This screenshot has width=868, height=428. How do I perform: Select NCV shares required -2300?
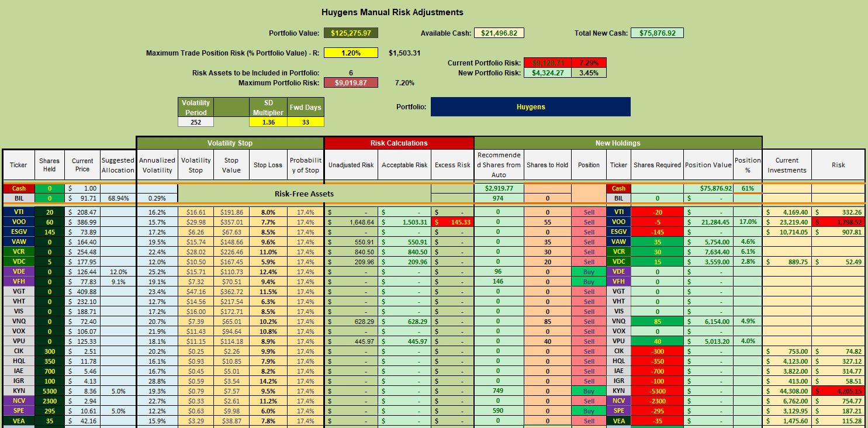(x=657, y=401)
